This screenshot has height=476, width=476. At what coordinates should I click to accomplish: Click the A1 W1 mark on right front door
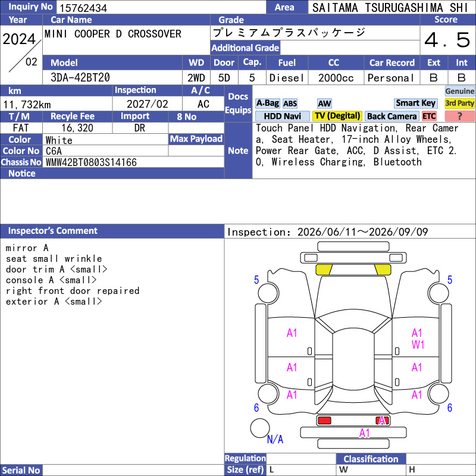tap(418, 339)
